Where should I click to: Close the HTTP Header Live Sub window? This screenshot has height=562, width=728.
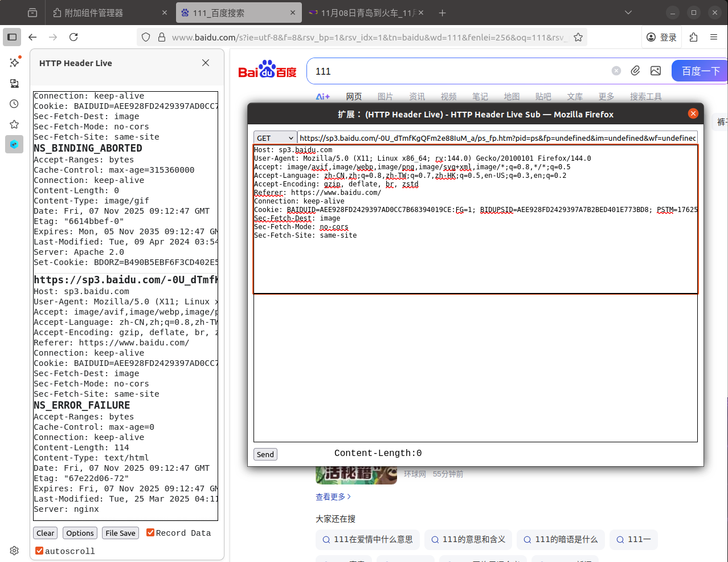pyautogui.click(x=693, y=113)
